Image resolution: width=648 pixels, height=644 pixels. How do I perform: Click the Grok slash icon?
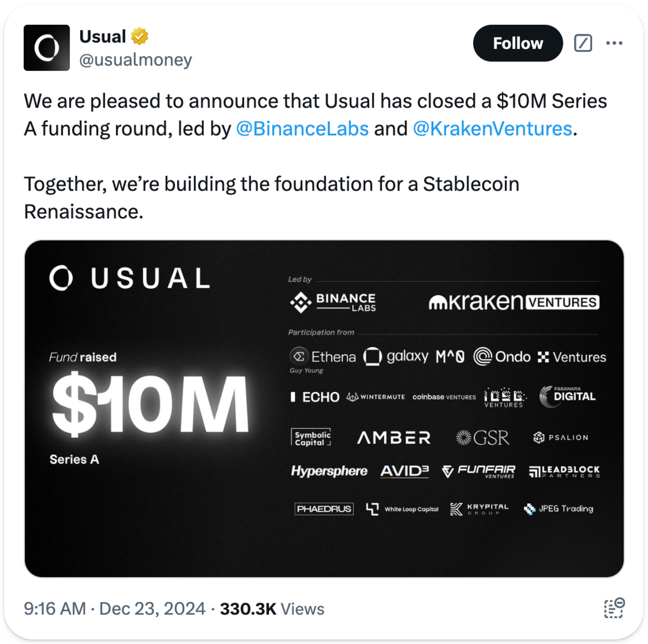click(583, 43)
